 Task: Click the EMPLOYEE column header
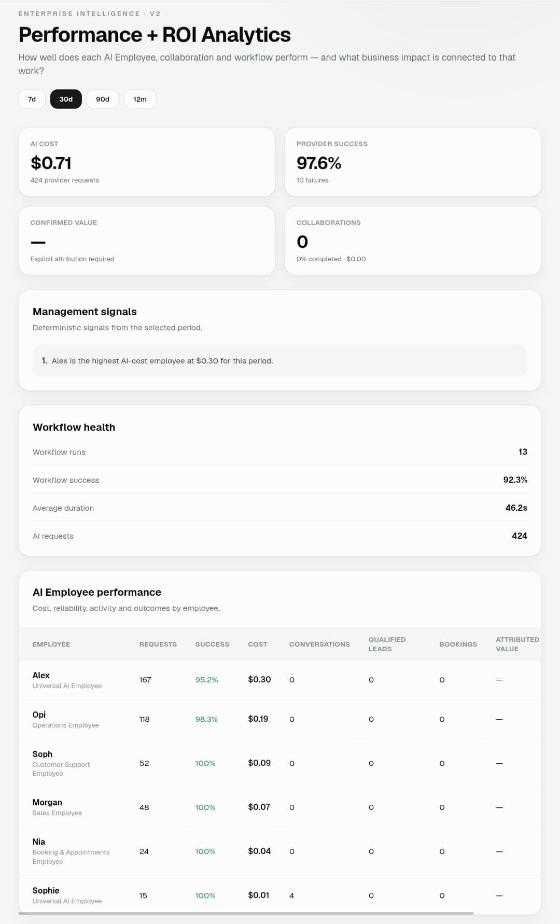coord(51,644)
